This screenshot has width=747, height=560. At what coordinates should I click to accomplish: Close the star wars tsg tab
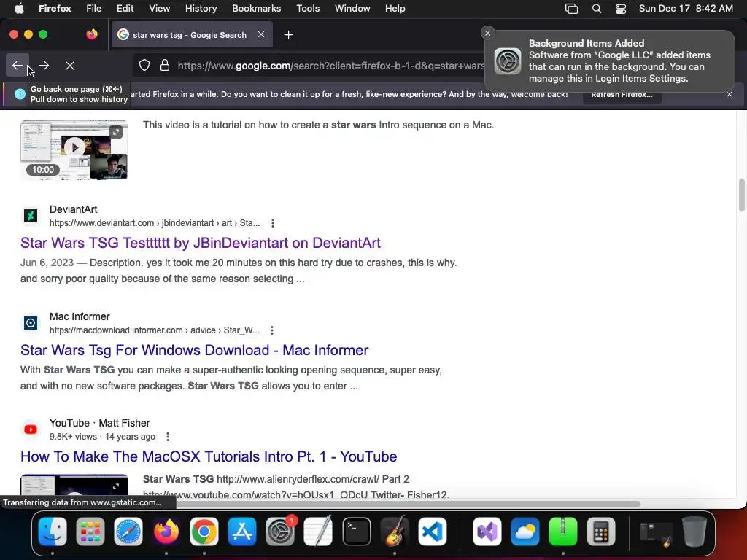(x=261, y=35)
